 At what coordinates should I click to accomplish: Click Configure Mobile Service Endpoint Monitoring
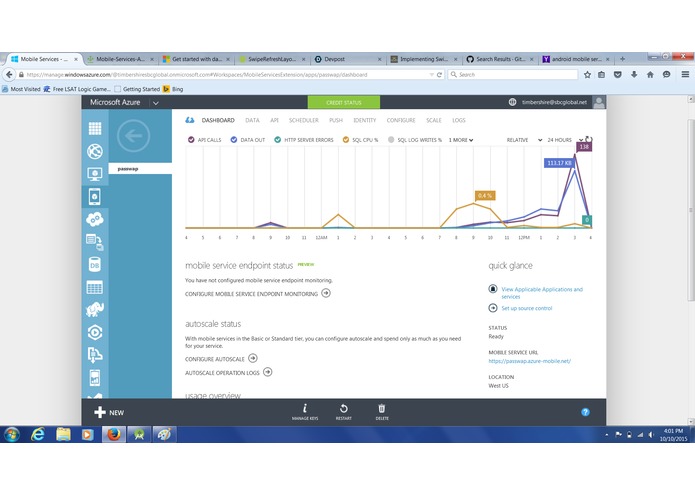(258, 293)
